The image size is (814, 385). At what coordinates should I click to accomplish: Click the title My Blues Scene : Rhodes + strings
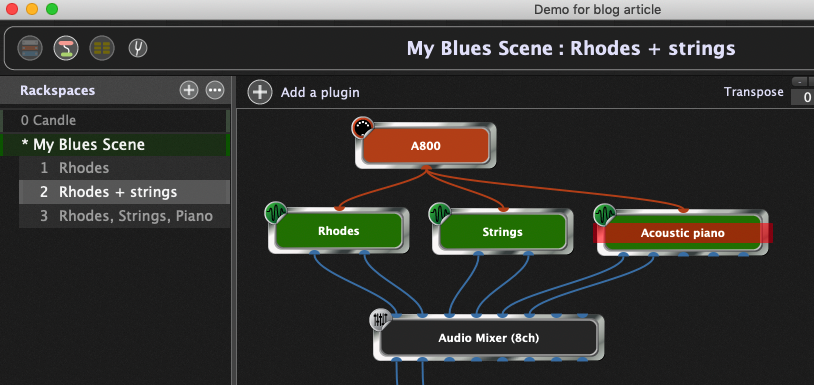click(571, 48)
